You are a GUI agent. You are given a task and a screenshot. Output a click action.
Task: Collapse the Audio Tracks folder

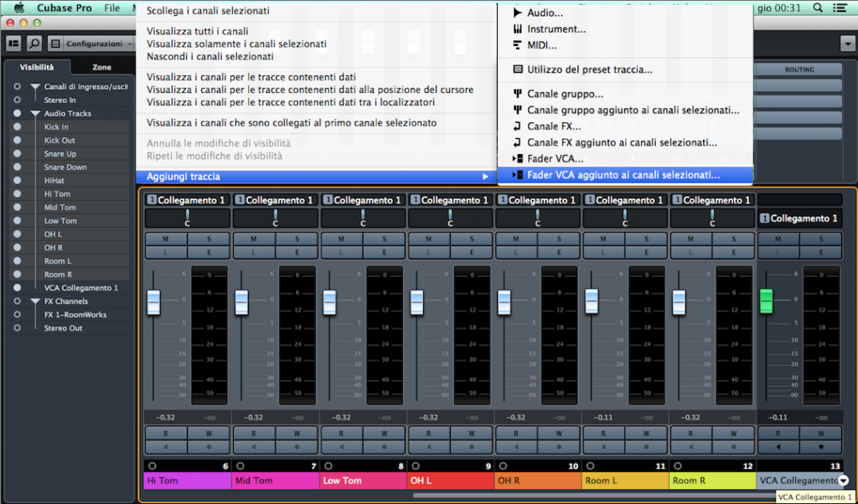(x=35, y=114)
